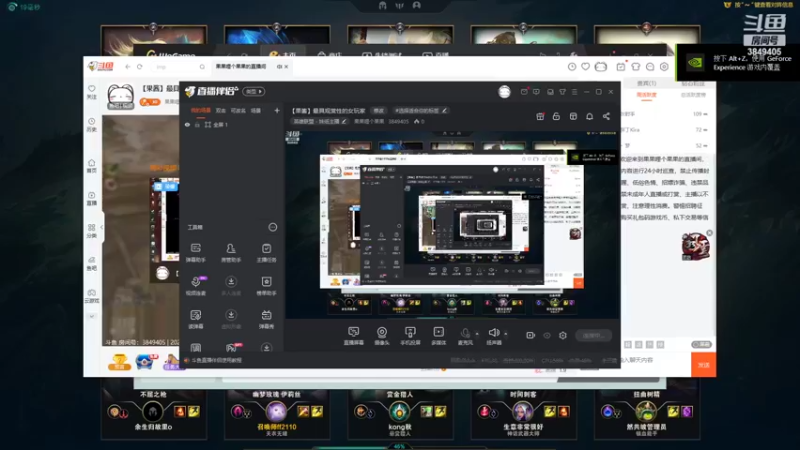Expand microphone options arrow
Image resolution: width=800 pixels, height=450 pixels.
click(477, 334)
